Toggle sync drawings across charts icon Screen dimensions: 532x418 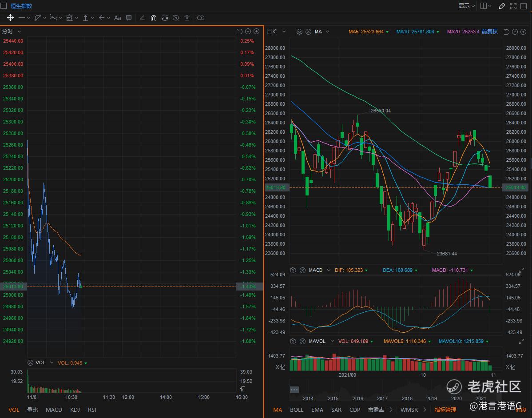click(x=165, y=18)
